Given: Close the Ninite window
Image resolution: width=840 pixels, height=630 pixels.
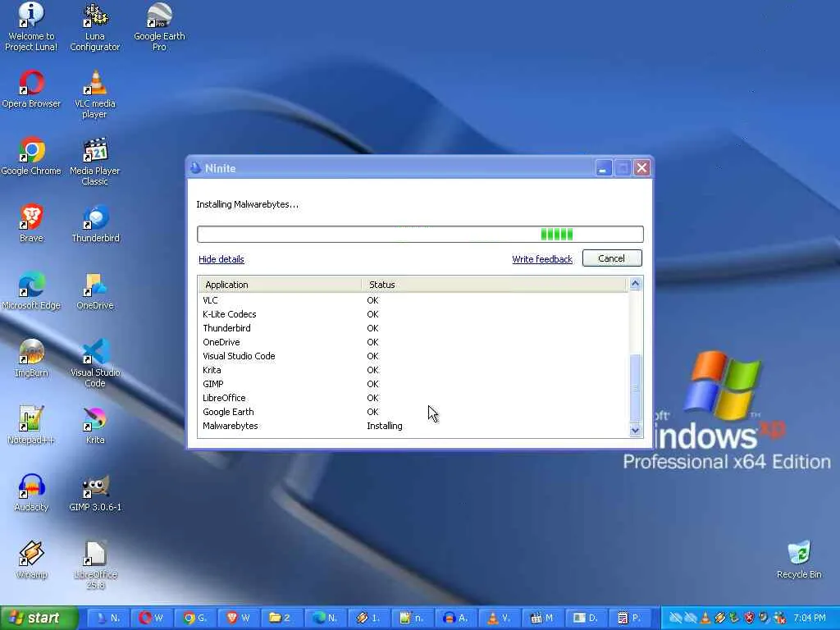Looking at the screenshot, I should (641, 168).
